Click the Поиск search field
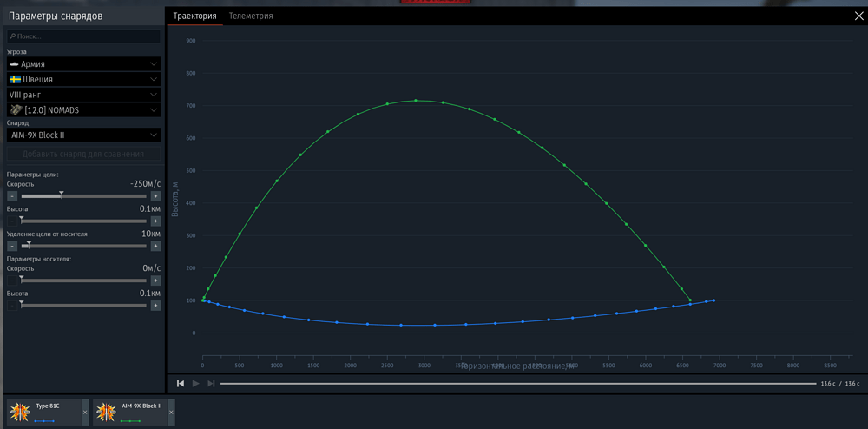The width and height of the screenshot is (868, 429). coord(84,36)
